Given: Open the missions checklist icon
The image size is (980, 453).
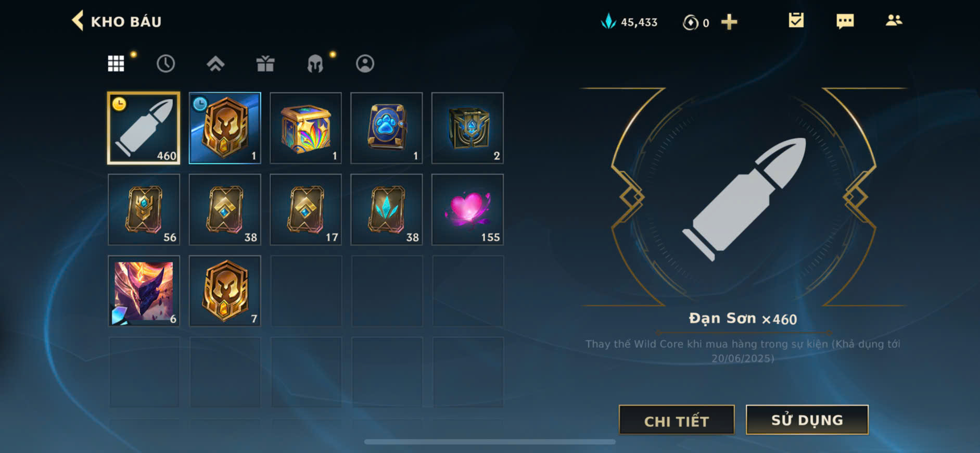Looking at the screenshot, I should click(796, 20).
